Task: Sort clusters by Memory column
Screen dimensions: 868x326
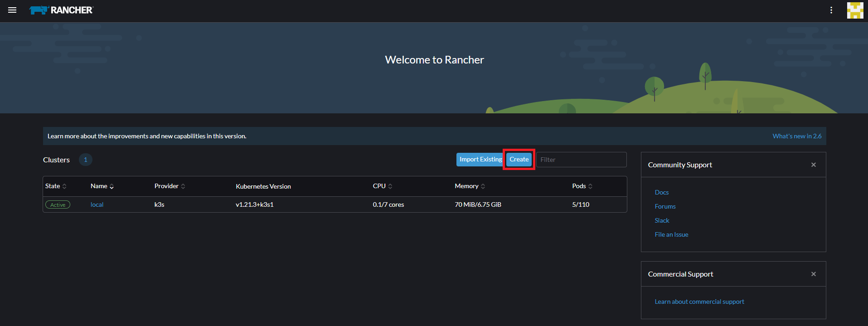Action: [470, 186]
